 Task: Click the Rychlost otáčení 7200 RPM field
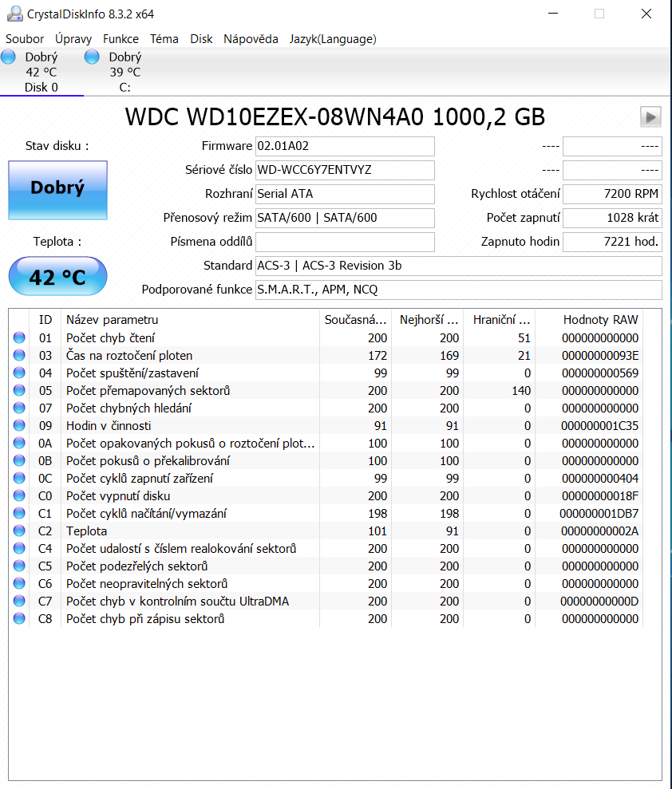click(x=612, y=194)
